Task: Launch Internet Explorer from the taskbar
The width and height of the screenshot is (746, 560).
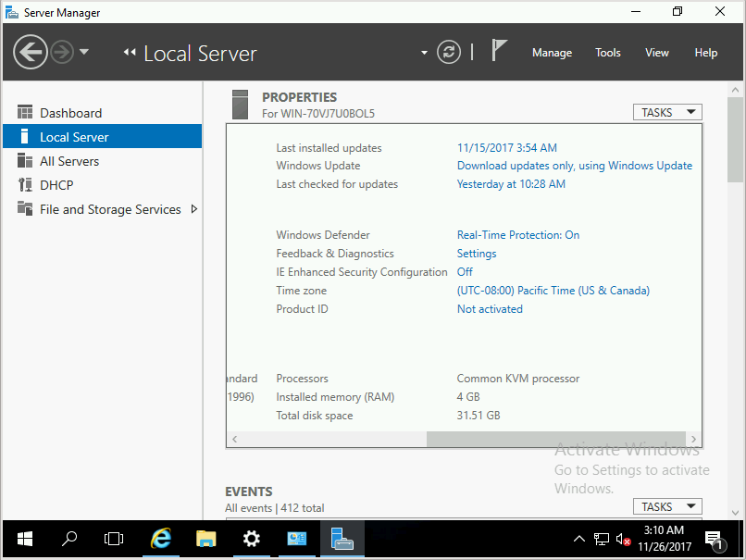Action: pyautogui.click(x=161, y=539)
